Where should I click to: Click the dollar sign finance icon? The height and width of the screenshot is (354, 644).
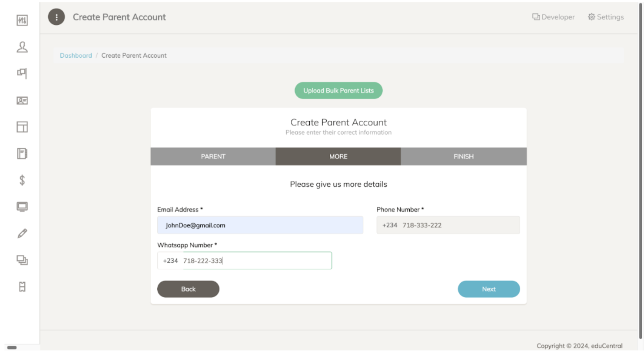click(x=22, y=180)
